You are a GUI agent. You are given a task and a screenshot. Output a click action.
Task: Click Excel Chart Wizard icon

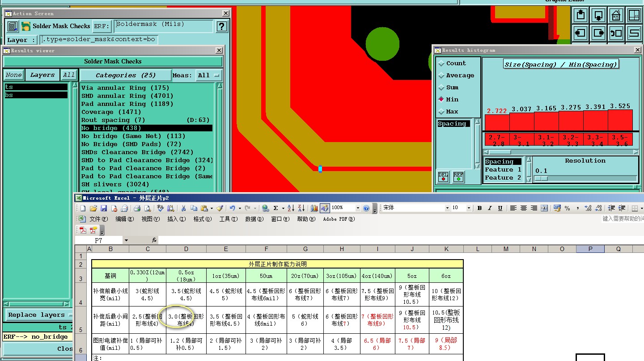[314, 208]
